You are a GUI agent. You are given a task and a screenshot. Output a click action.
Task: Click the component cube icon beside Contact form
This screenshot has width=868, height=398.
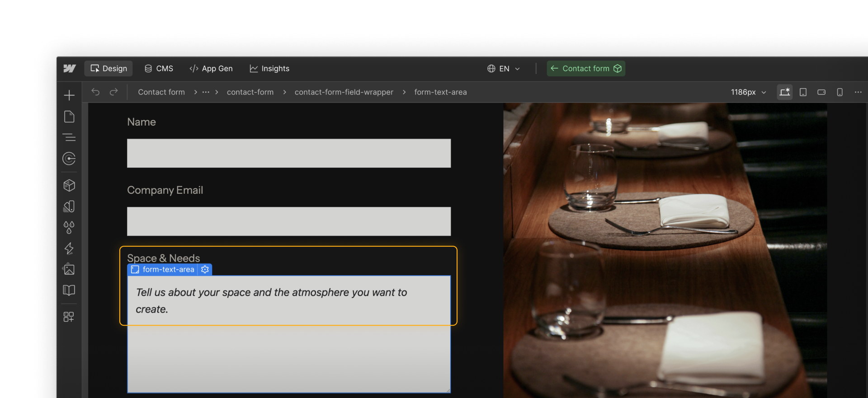coord(618,69)
